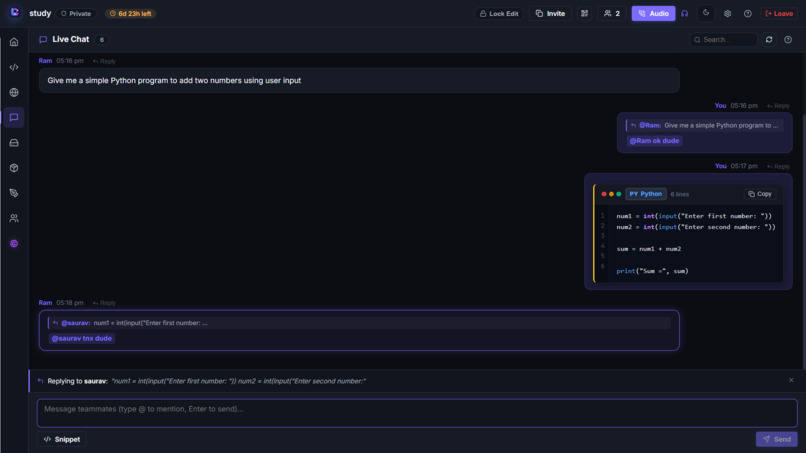Open the Live Chat info help icon
The width and height of the screenshot is (806, 453).
pos(788,40)
